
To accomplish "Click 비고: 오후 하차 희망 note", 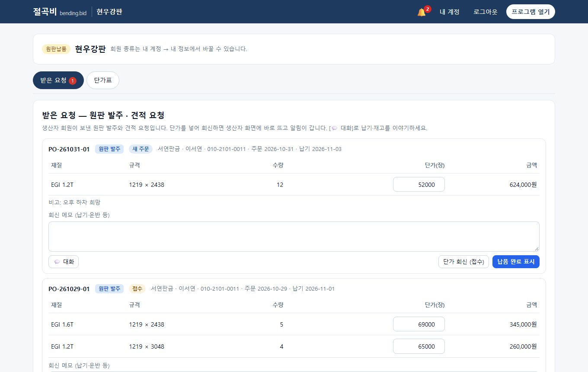I will click(74, 202).
